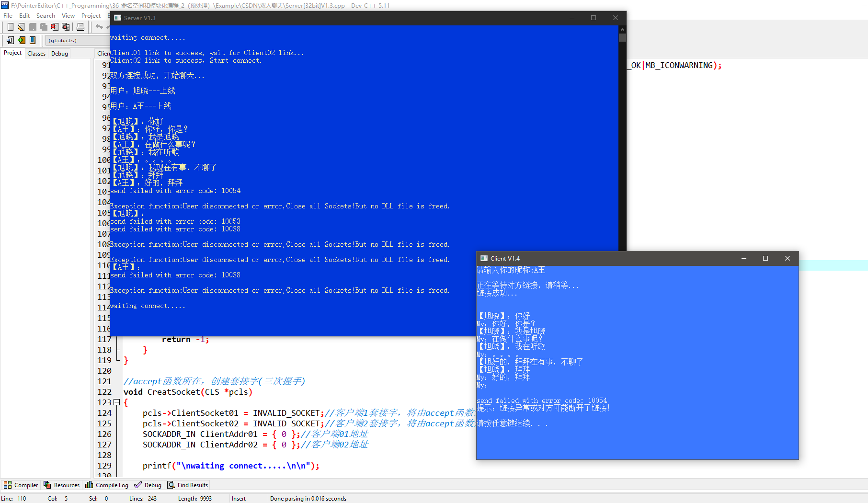Minimize the Client V1.4 console window
The height and width of the screenshot is (503, 868).
pos(744,258)
